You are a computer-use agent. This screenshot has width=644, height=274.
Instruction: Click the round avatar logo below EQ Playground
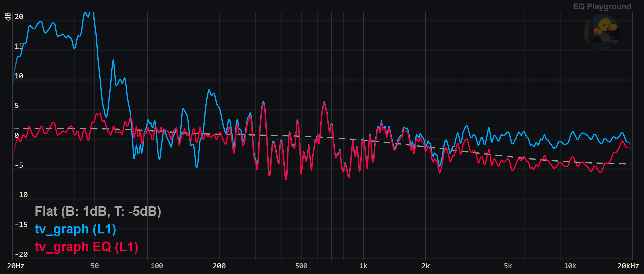click(602, 32)
